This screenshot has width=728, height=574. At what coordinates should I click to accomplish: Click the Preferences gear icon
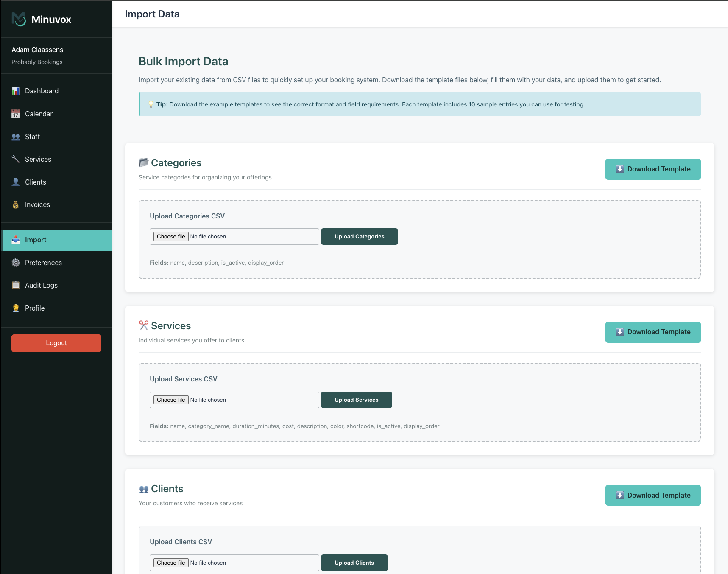click(16, 263)
